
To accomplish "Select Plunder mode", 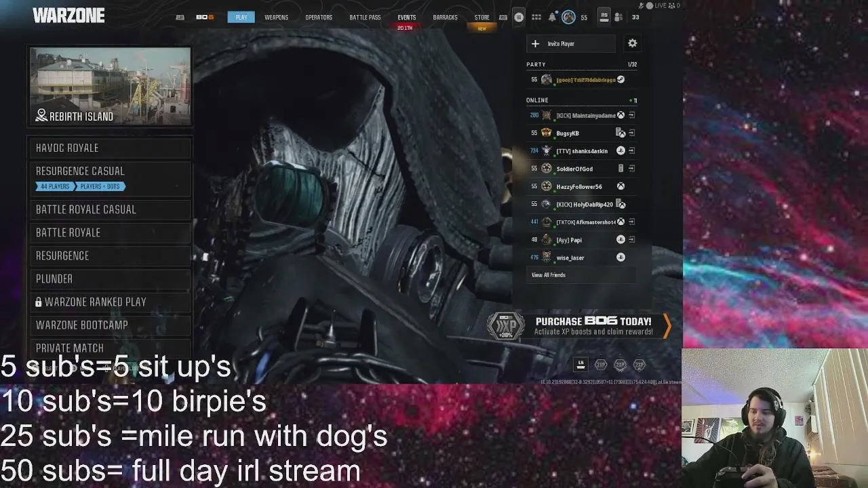I will 110,279.
